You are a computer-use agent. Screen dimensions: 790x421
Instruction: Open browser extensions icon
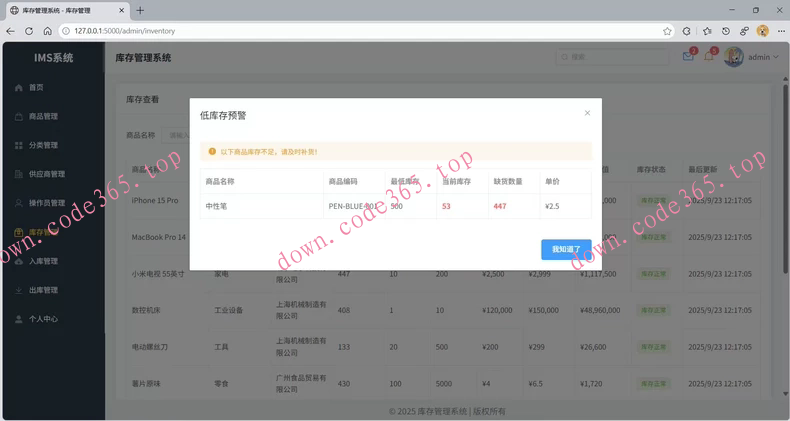point(686,31)
